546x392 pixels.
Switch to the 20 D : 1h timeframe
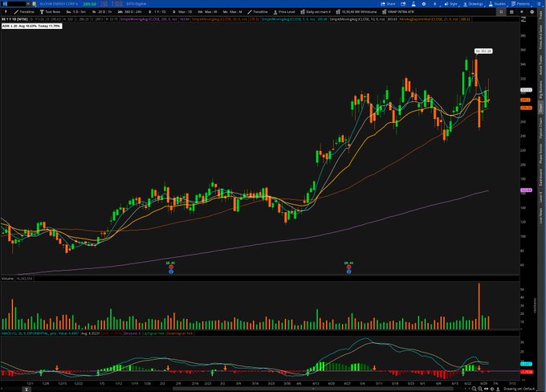102,12
